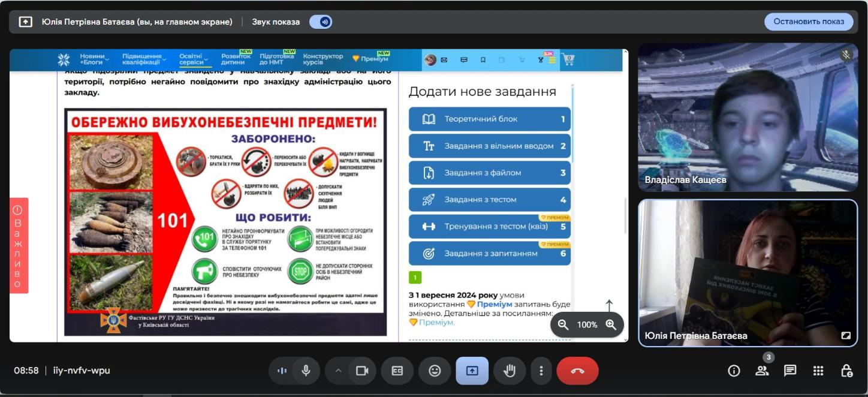Click the scroll-to-top arrow
Image resolution: width=868 pixels, height=397 pixels.
coord(609,305)
